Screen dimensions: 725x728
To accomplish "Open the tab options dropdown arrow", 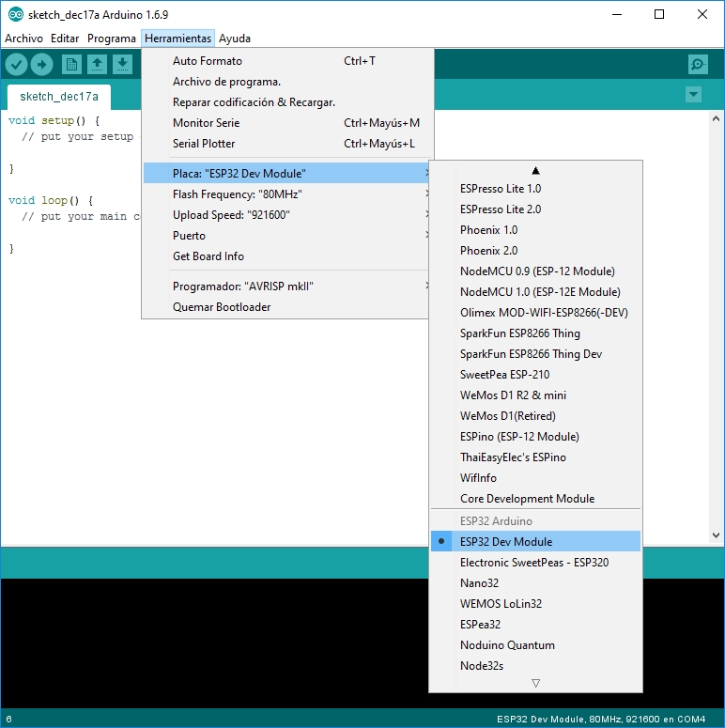I will point(693,95).
